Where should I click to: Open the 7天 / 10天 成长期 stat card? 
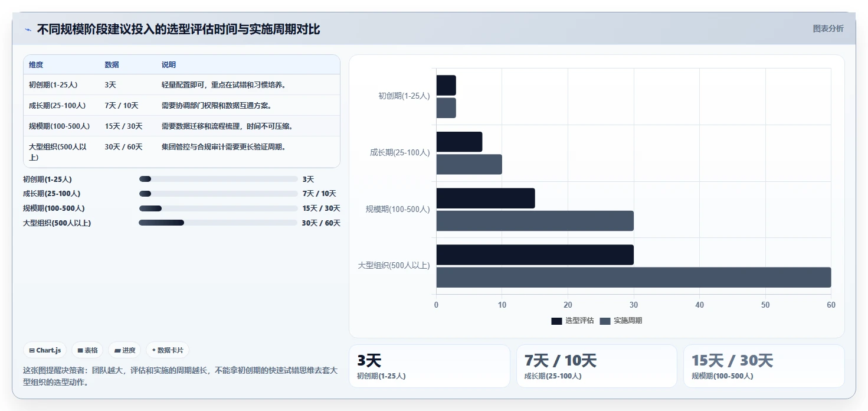coord(597,366)
